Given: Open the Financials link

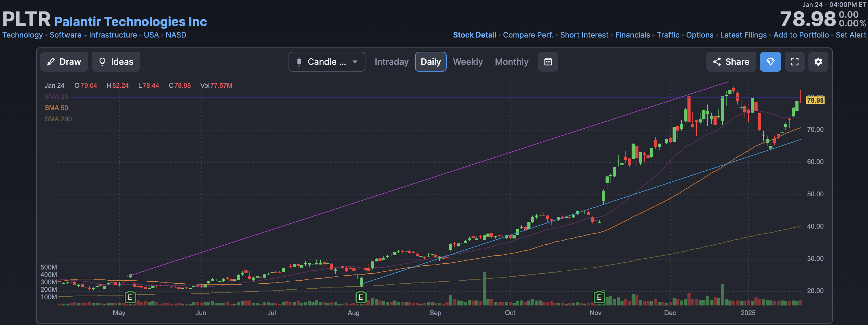Looking at the screenshot, I should (633, 35).
